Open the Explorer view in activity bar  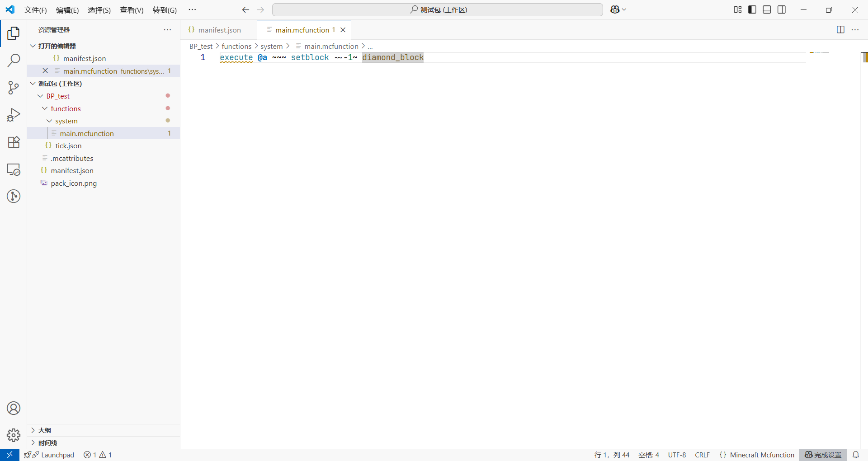pos(14,33)
